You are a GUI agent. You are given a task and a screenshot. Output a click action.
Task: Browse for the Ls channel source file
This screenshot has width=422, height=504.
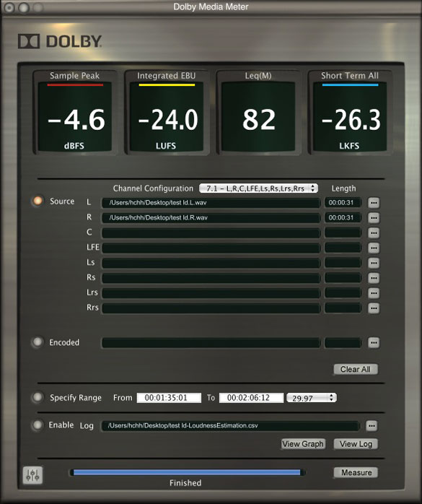pyautogui.click(x=374, y=263)
